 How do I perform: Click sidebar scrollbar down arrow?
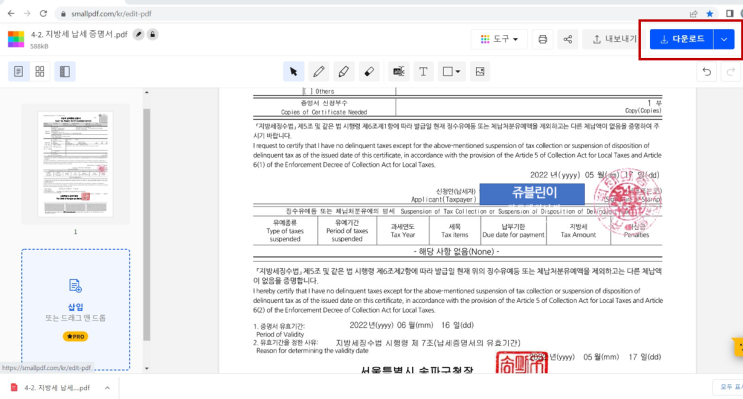pos(146,368)
